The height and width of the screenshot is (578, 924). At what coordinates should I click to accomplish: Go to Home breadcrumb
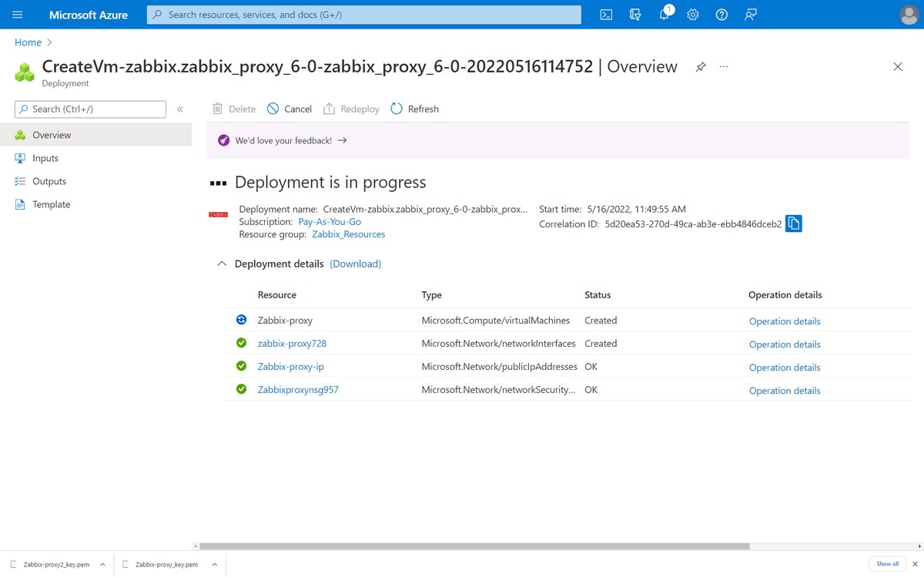tap(28, 42)
